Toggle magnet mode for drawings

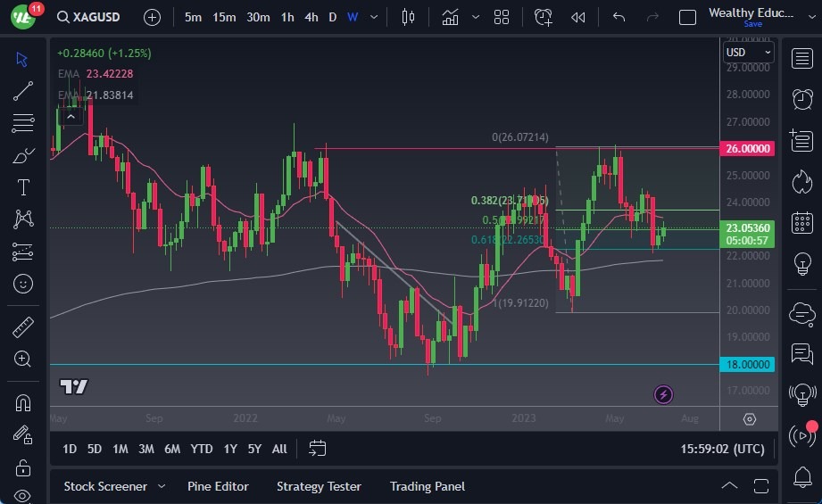[23, 402]
